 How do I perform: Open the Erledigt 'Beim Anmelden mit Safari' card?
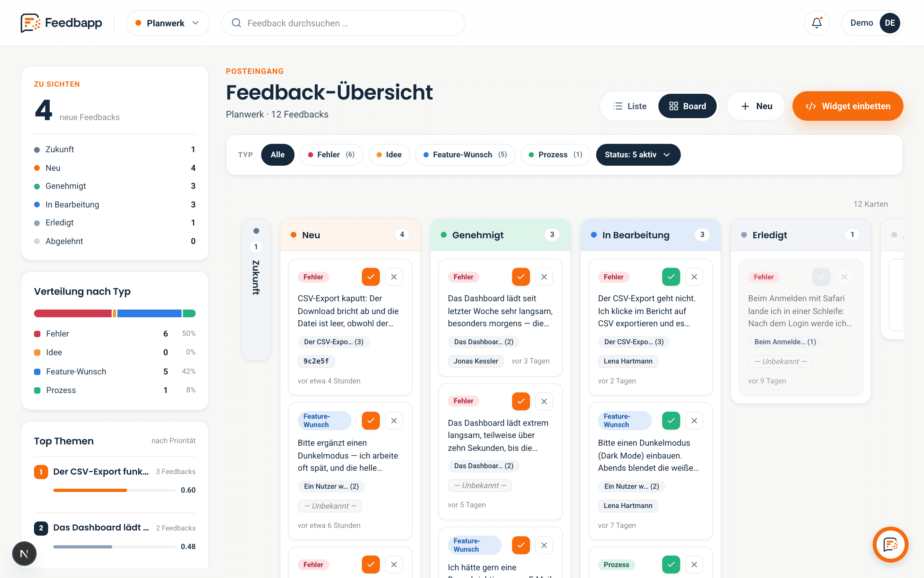[x=801, y=327]
